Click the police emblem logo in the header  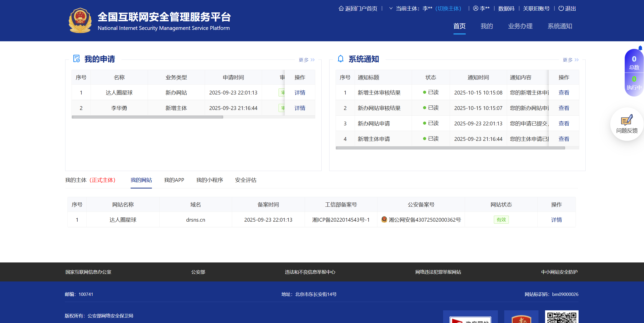(x=80, y=20)
